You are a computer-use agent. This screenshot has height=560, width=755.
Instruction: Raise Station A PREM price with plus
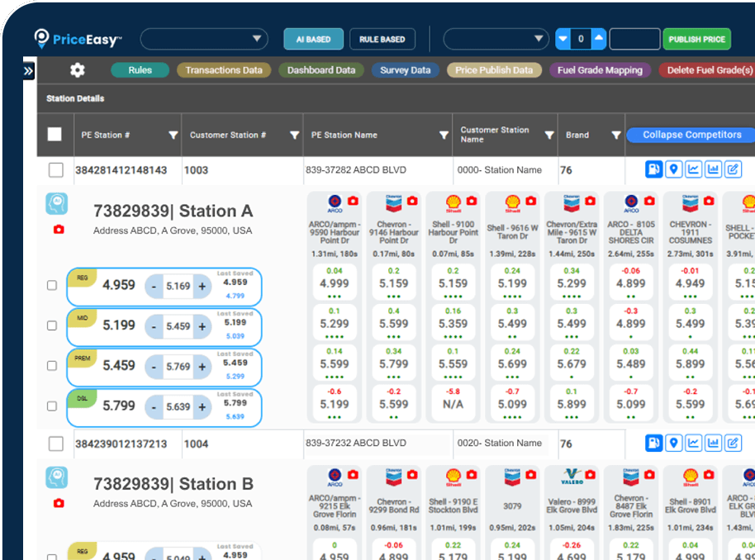pyautogui.click(x=202, y=367)
